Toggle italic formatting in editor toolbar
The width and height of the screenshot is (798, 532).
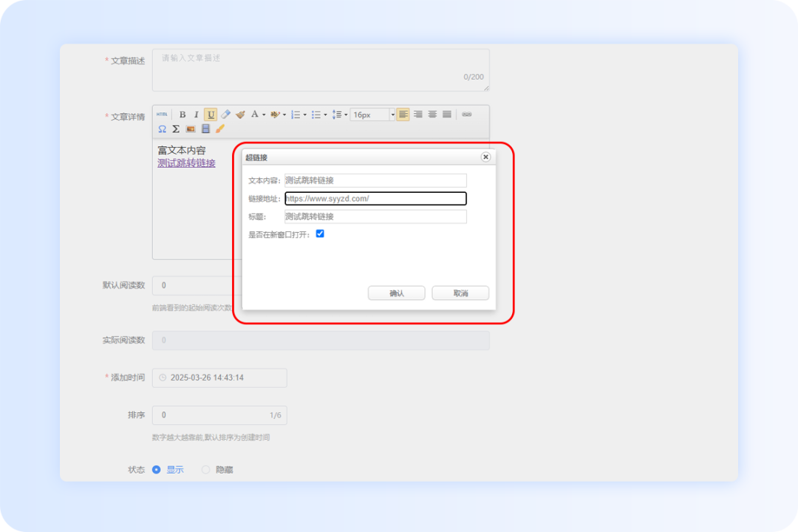pos(197,115)
